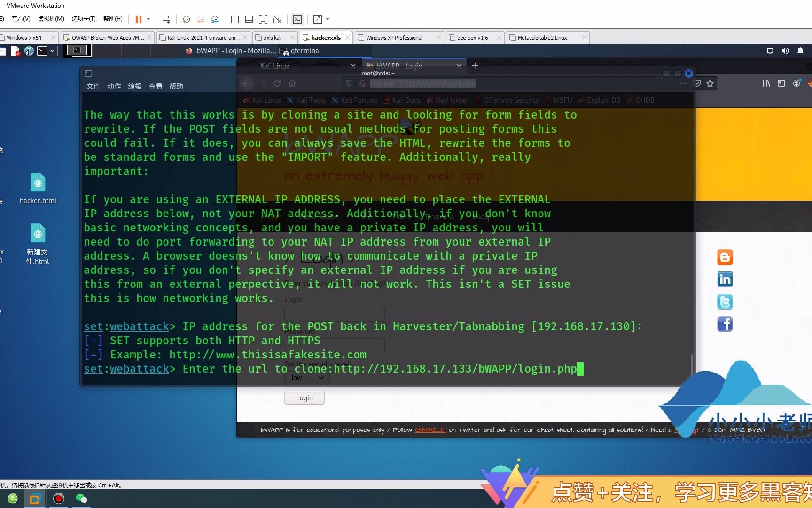Open the 查看 menu in qterminal
Image resolution: width=812 pixels, height=508 pixels.
coord(156,87)
